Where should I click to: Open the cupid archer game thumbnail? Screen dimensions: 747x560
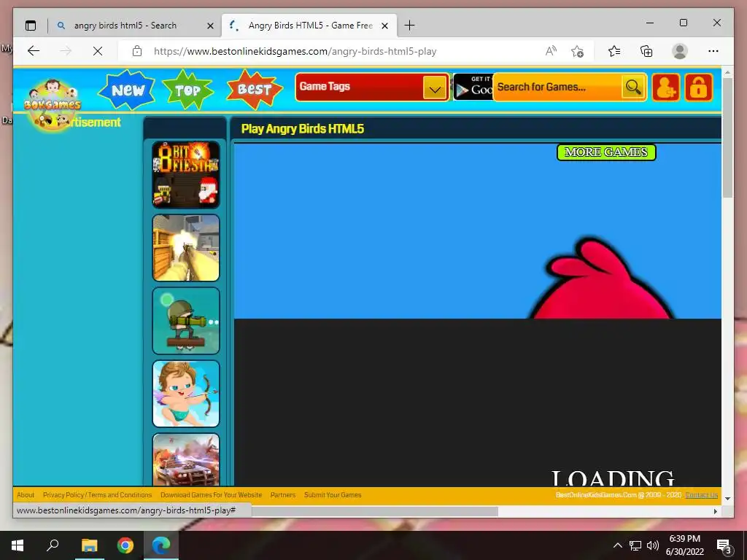186,394
